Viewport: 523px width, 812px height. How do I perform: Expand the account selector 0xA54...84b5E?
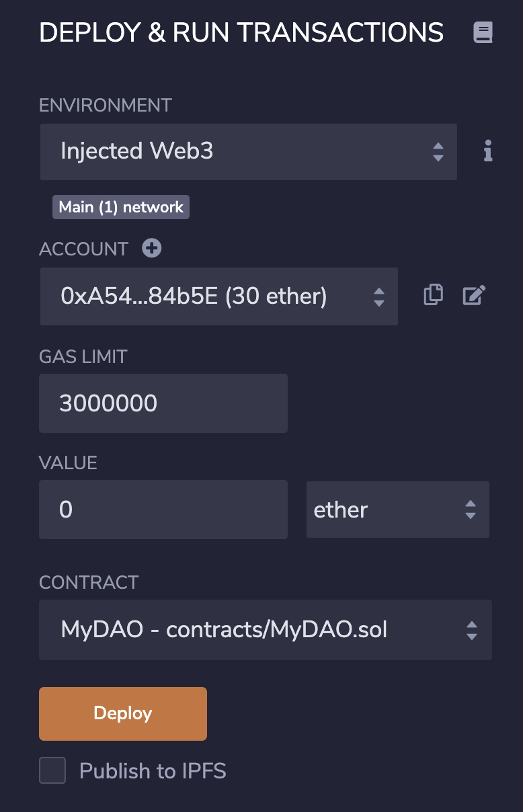point(219,296)
